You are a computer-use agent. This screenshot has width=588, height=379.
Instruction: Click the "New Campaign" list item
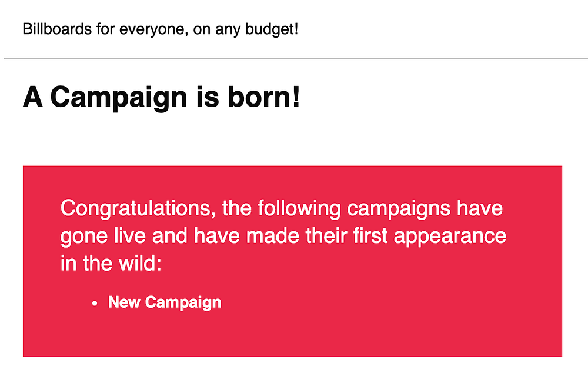pyautogui.click(x=165, y=302)
